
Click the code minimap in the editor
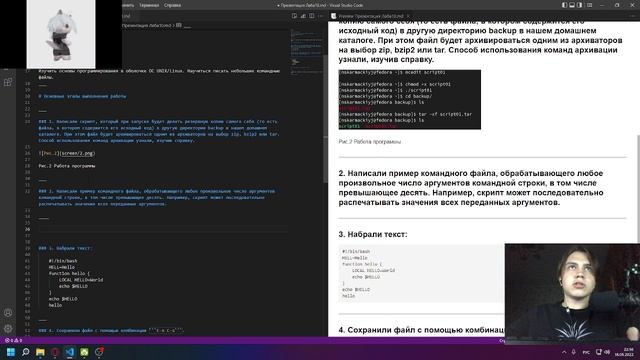point(307,51)
